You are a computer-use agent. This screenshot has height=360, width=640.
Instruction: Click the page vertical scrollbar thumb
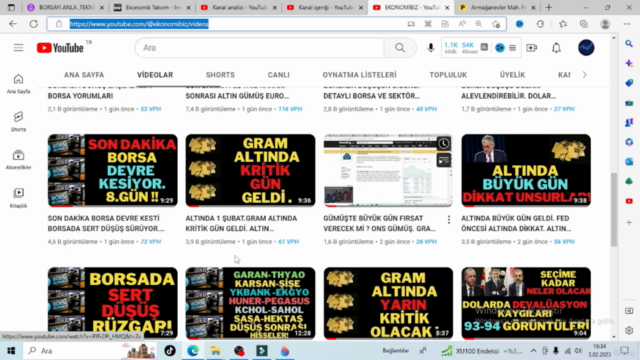click(x=613, y=210)
